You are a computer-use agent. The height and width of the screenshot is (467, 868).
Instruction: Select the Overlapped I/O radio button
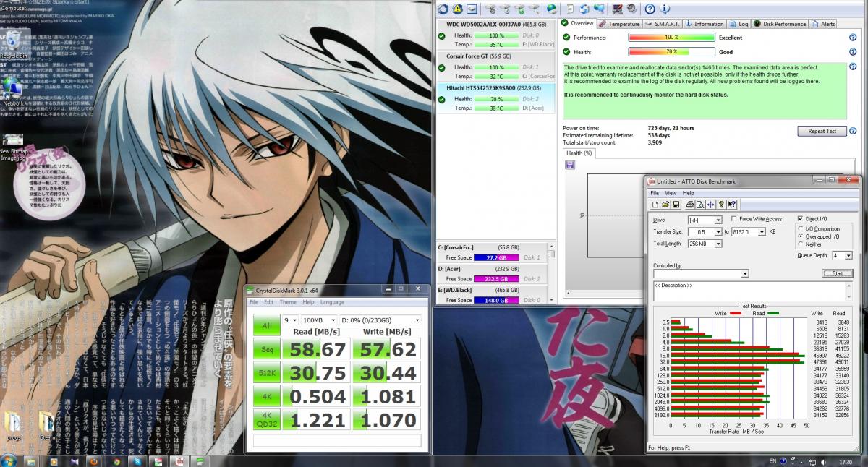(x=800, y=236)
